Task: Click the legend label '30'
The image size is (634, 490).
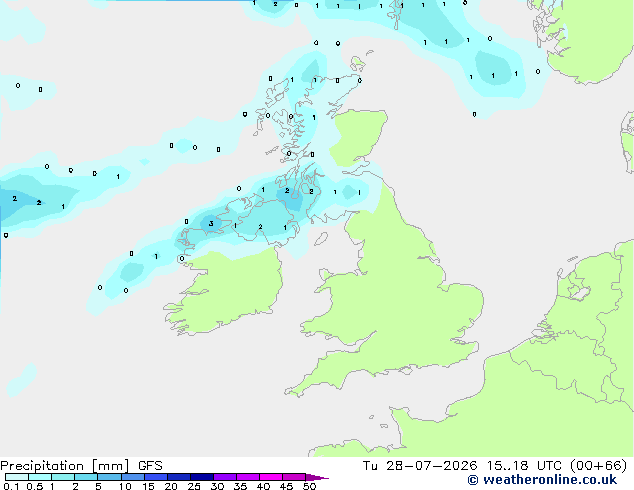Action: (217, 486)
